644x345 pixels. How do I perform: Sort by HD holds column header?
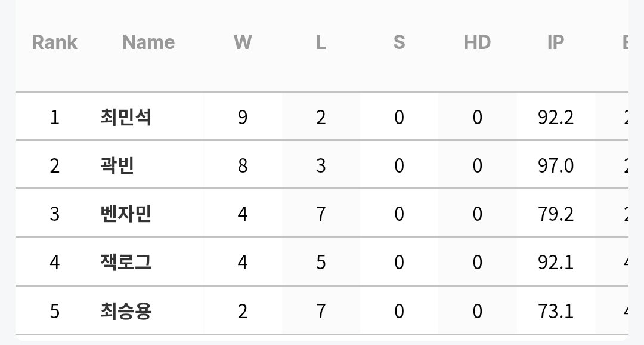click(x=477, y=42)
